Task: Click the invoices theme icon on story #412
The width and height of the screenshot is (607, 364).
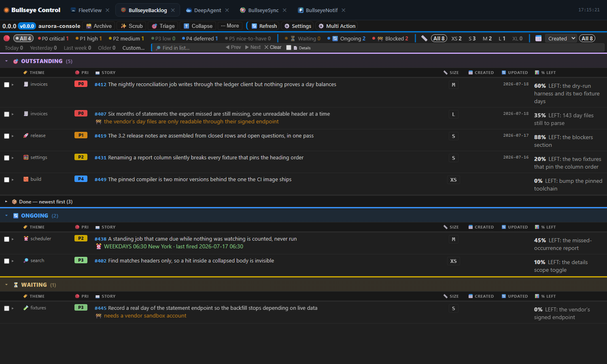Action: click(26, 84)
